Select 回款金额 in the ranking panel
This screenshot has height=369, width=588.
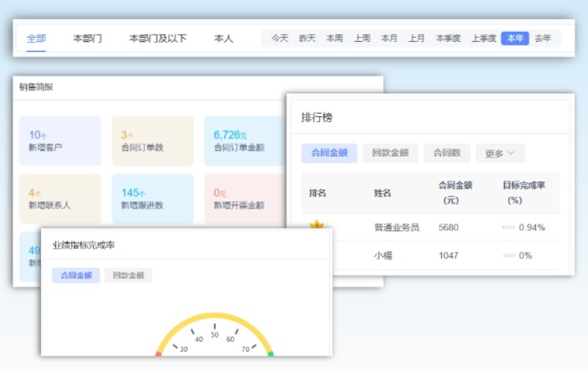coord(391,153)
